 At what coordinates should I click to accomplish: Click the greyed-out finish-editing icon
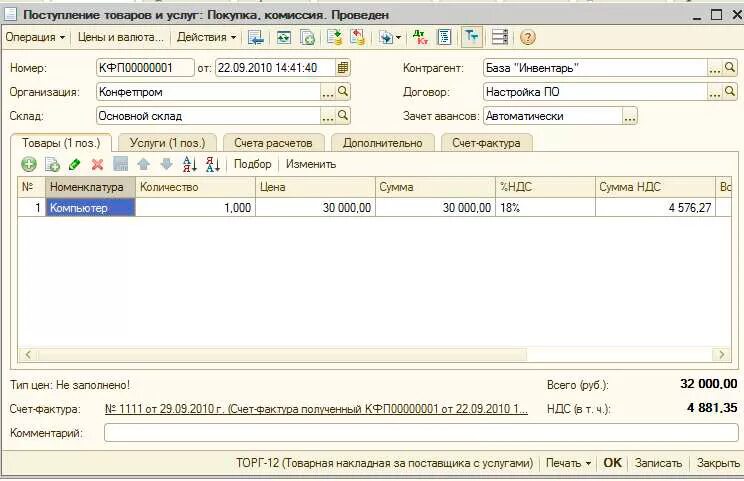click(x=121, y=164)
